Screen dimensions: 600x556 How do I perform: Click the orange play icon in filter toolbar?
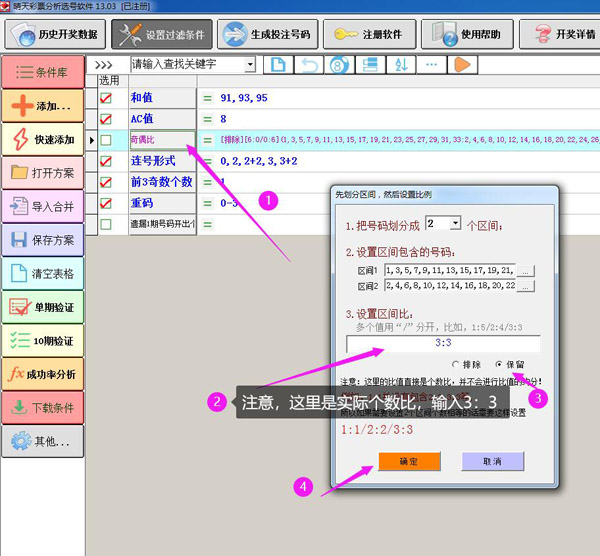coord(462,65)
